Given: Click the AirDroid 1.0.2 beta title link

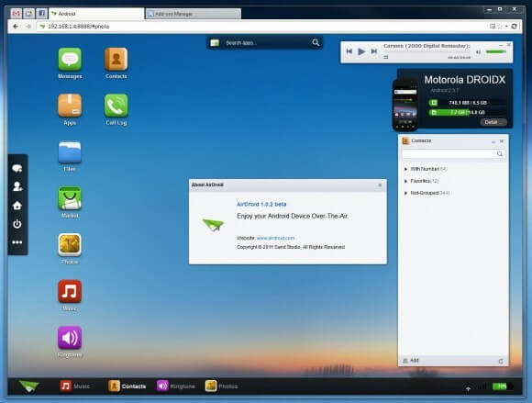Looking at the screenshot, I should click(261, 204).
